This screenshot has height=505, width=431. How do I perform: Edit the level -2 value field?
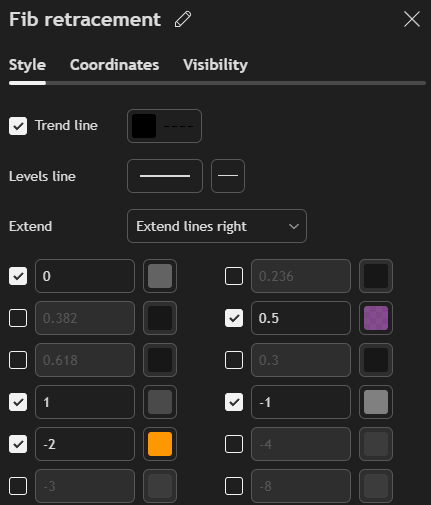click(85, 444)
